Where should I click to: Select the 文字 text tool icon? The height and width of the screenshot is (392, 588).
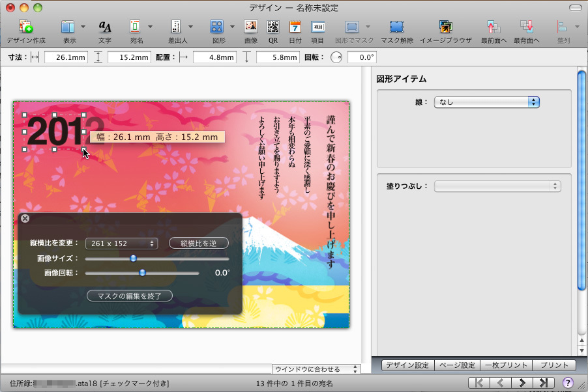pyautogui.click(x=105, y=27)
